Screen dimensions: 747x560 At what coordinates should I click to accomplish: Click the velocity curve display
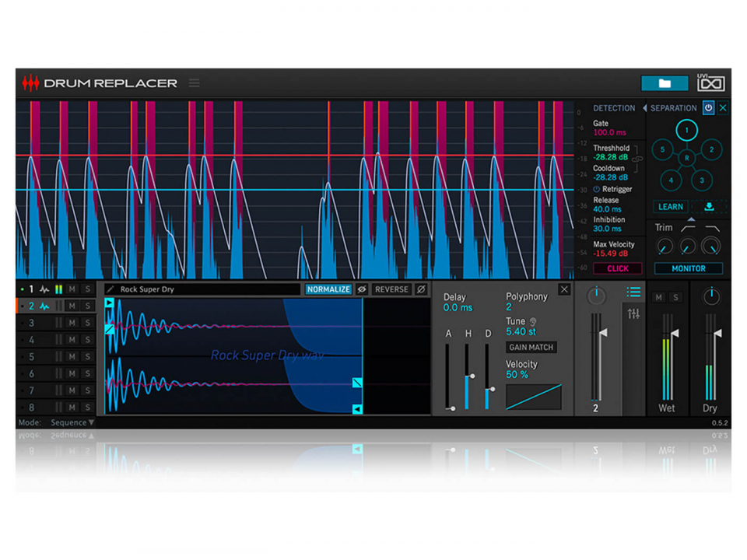click(x=534, y=397)
